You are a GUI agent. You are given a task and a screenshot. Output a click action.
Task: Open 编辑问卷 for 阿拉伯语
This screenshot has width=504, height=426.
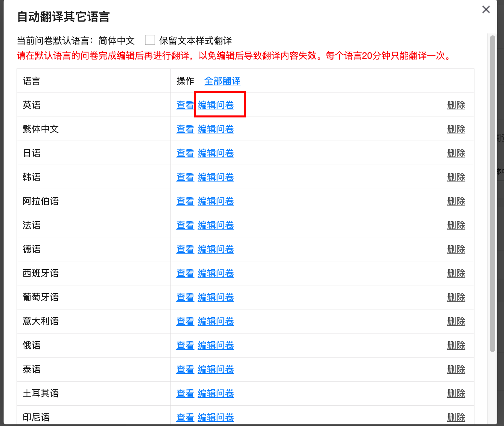pos(216,201)
